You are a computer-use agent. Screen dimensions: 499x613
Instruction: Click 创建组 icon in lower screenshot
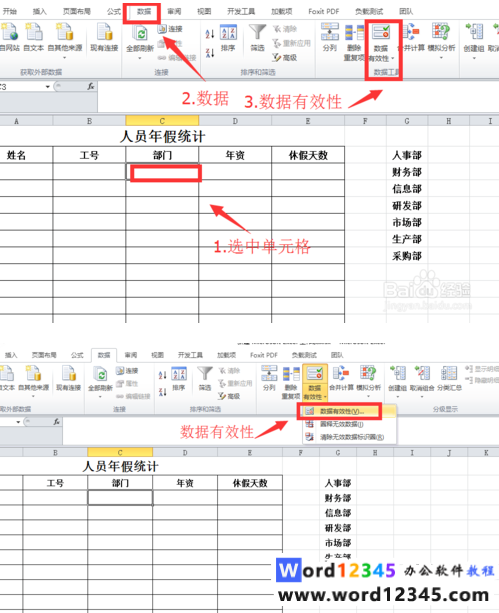(398, 373)
